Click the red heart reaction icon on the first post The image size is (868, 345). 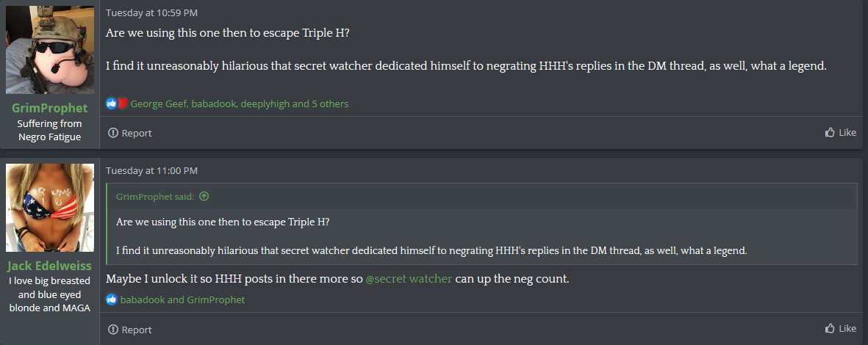coord(122,103)
